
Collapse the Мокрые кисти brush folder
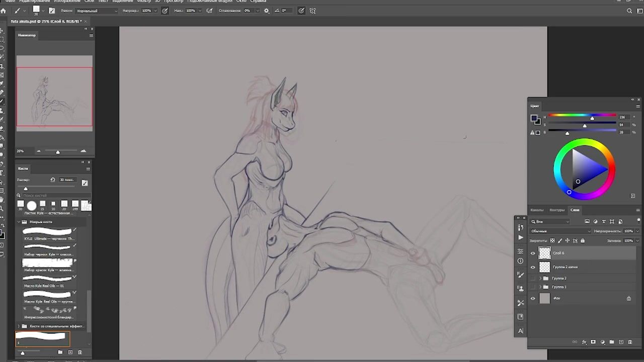pos(19,222)
